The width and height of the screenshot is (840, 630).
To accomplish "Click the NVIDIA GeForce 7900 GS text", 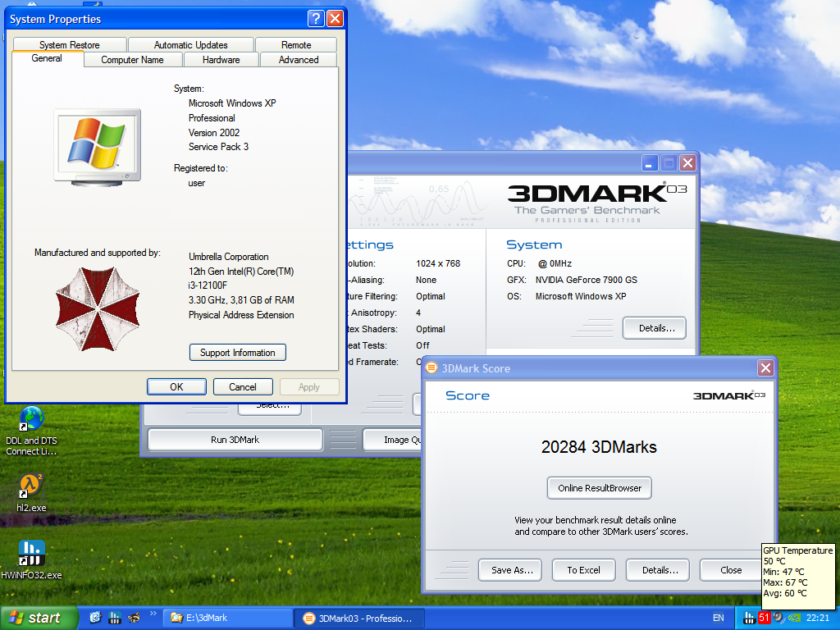I will [x=586, y=280].
